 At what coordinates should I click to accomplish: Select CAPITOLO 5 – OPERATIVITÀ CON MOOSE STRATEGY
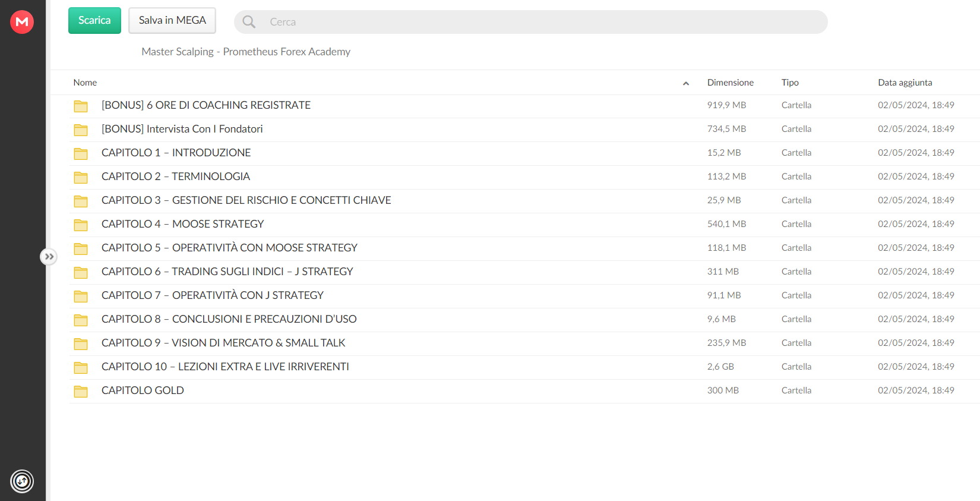[229, 248]
